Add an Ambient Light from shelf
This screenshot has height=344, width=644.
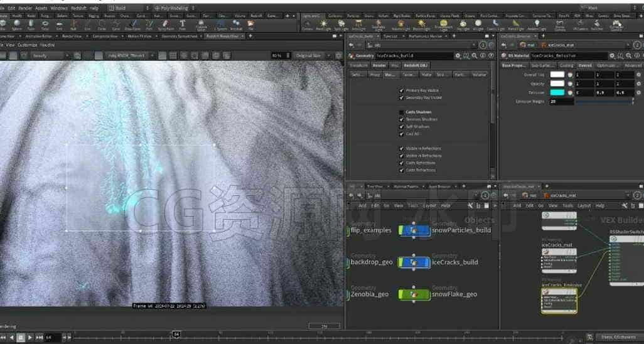537,25
